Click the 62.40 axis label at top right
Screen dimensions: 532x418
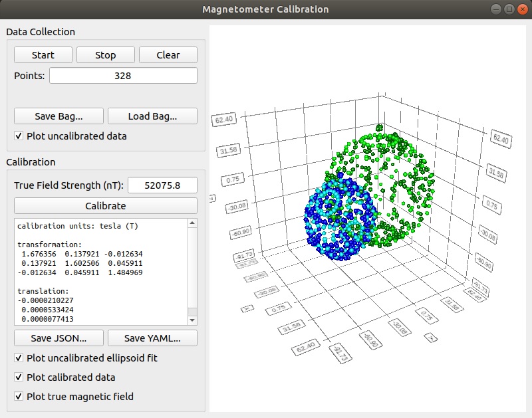pos(501,139)
